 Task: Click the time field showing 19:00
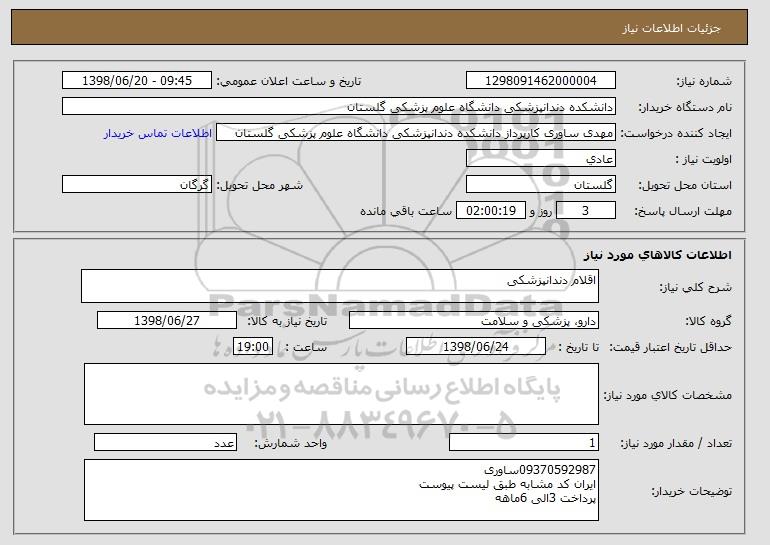pos(253,347)
